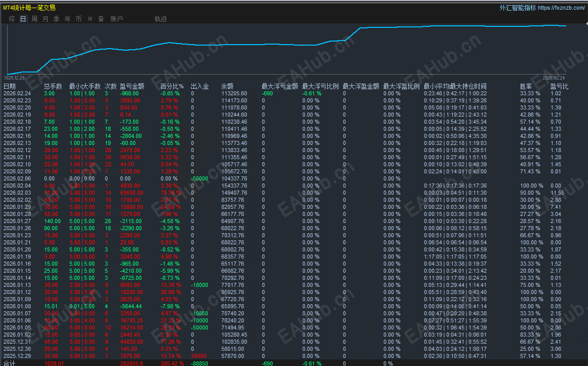Click the 11.55 profit ratio value
Image resolution: width=588 pixels, height=366 pixels.
[557, 193]
